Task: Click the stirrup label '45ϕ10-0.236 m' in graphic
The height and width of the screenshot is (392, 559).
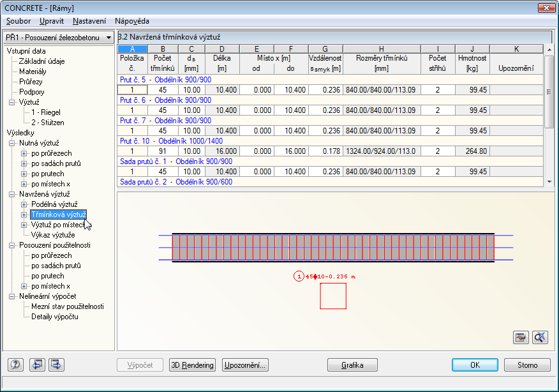Action: tap(330, 276)
